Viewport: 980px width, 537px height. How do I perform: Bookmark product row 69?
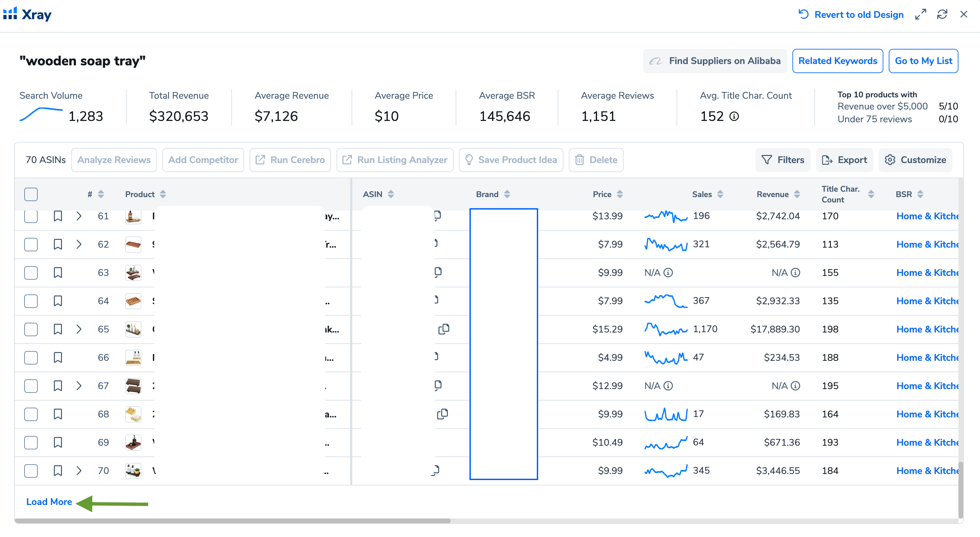(58, 442)
